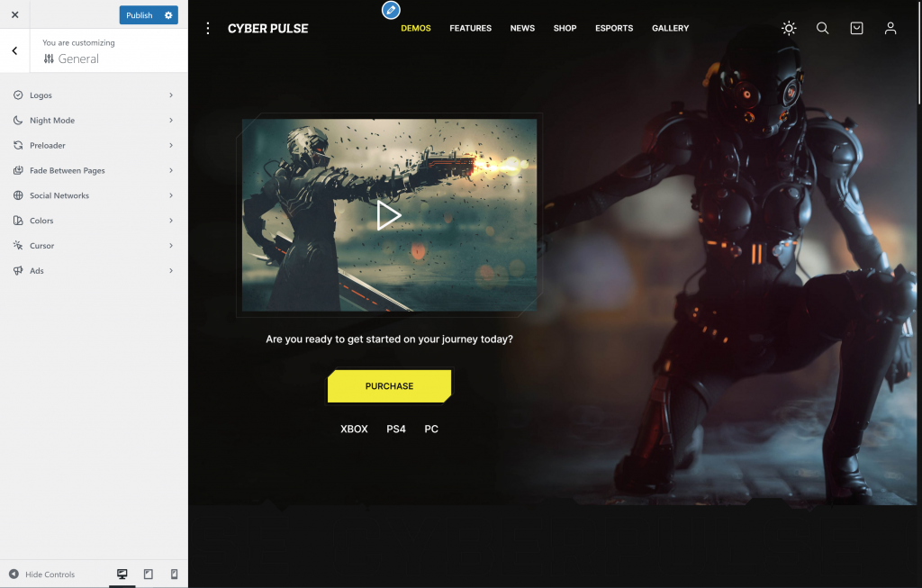This screenshot has height=588, width=922.
Task: Click the General sliders icon
Action: (x=49, y=59)
